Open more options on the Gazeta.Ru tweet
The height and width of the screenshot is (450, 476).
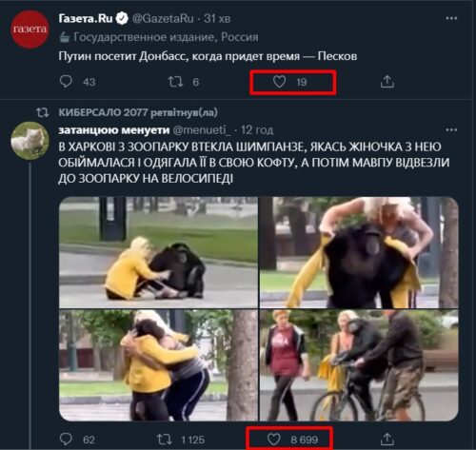tap(451, 18)
